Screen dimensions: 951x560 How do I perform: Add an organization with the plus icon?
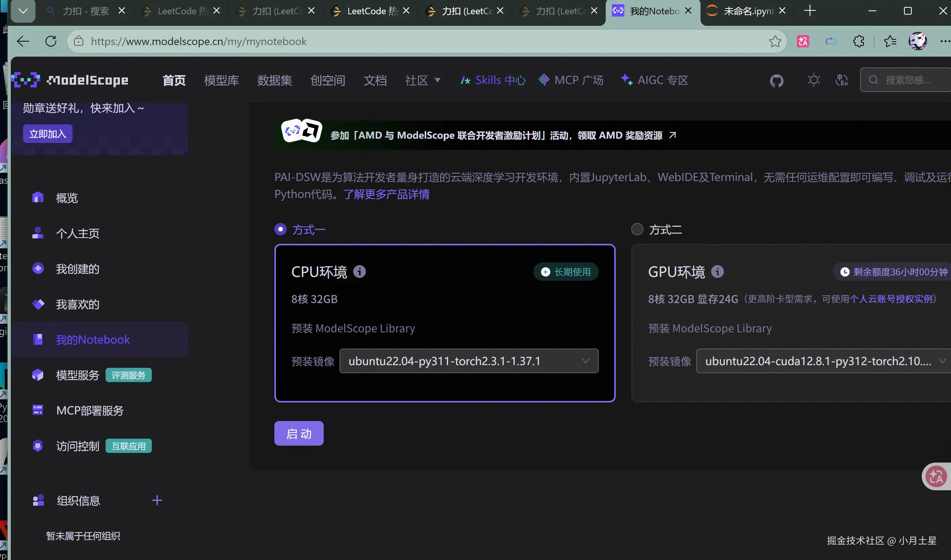(x=157, y=500)
